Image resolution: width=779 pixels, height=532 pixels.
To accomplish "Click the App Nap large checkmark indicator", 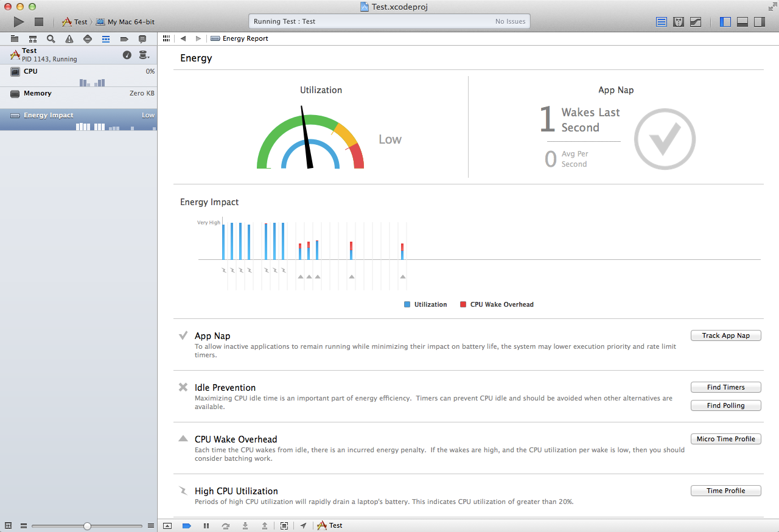I will [665, 139].
